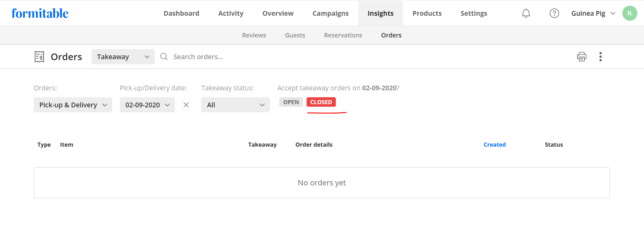Image resolution: width=644 pixels, height=248 pixels.
Task: Clear the pick-up date with X icon
Action: 186,105
